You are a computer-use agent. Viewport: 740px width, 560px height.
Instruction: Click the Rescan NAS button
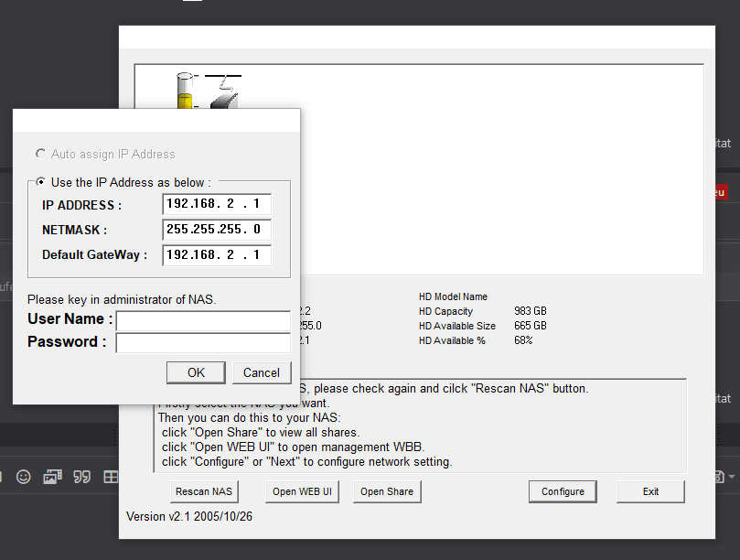point(204,491)
